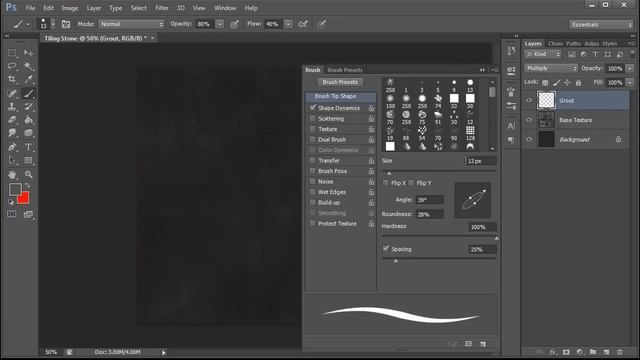Toggle the Spacing checkbox
Screen dimensions: 640x360
[x=386, y=249]
